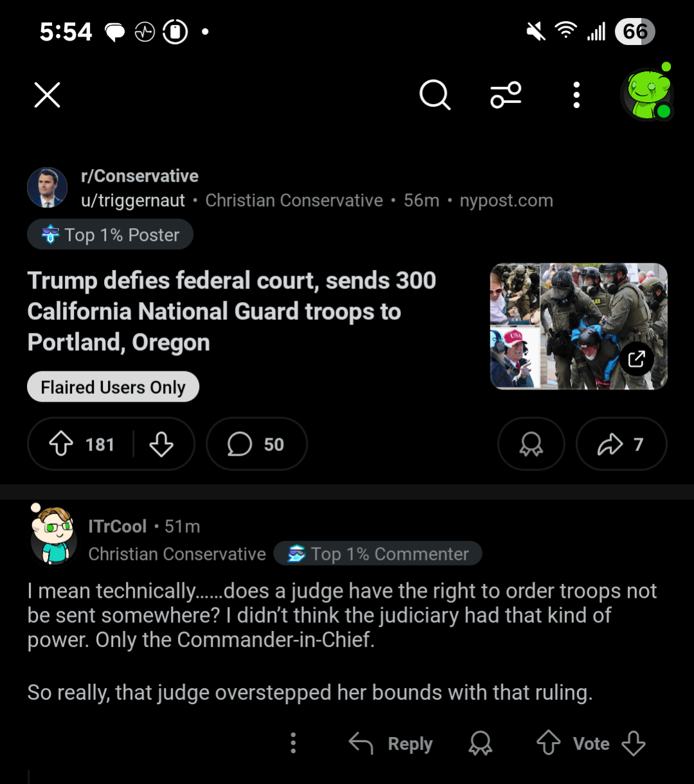
Task: Open u/triggernaut's user profile
Action: pos(133,200)
